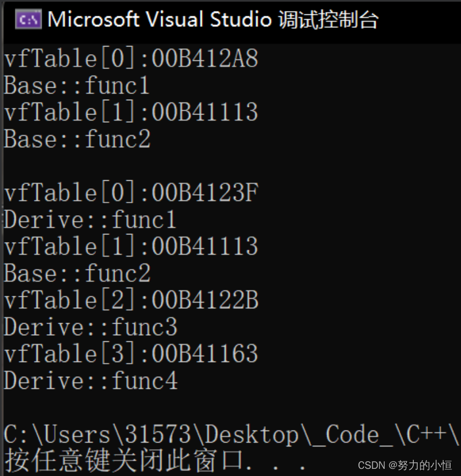Image resolution: width=461 pixels, height=476 pixels.
Task: Click the vfTable[0]:00B4123F output line
Action: coord(131,192)
